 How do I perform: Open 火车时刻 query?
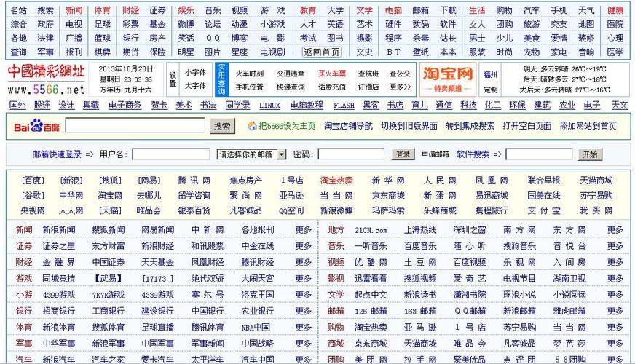[250, 74]
